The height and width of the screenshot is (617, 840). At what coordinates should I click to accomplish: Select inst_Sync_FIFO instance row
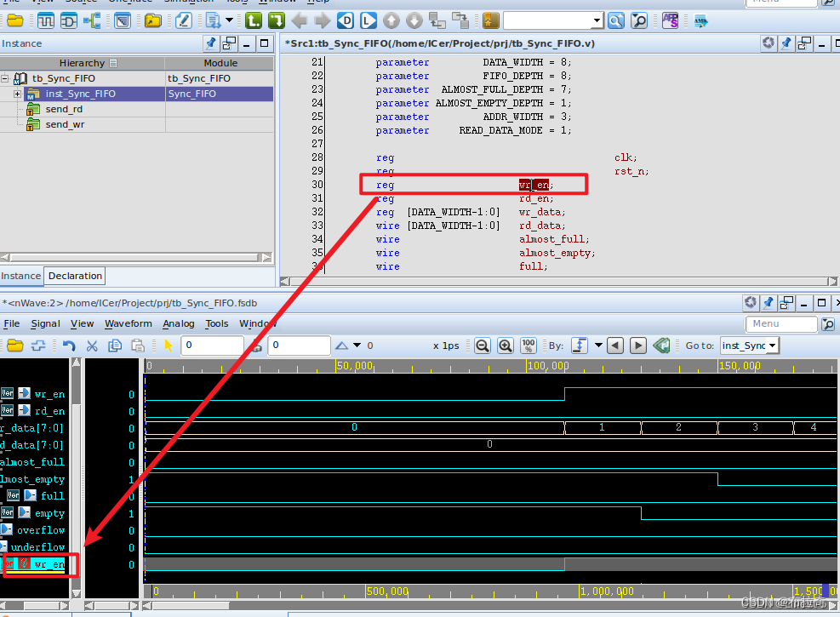[x=137, y=94]
